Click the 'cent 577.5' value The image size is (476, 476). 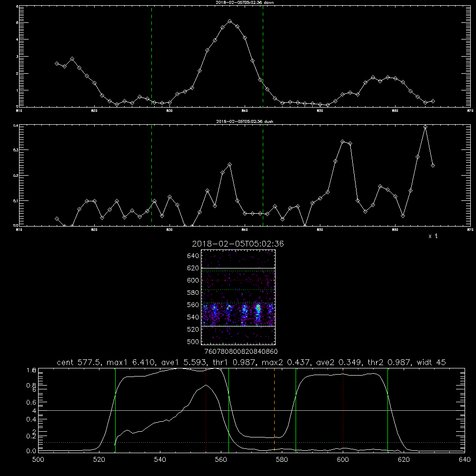point(79,362)
